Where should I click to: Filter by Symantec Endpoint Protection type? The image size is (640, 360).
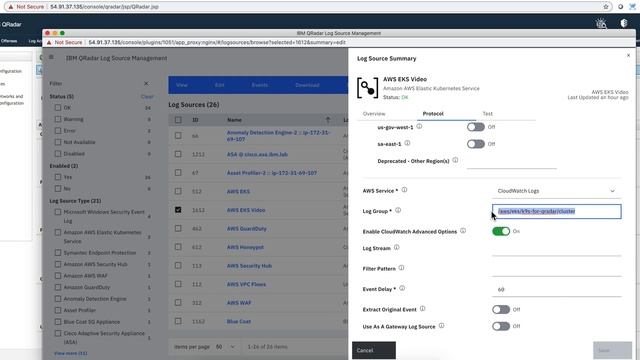point(58,253)
